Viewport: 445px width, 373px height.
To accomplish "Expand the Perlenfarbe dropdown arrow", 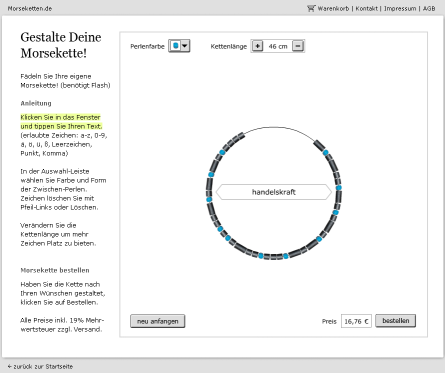I will coord(185,46).
